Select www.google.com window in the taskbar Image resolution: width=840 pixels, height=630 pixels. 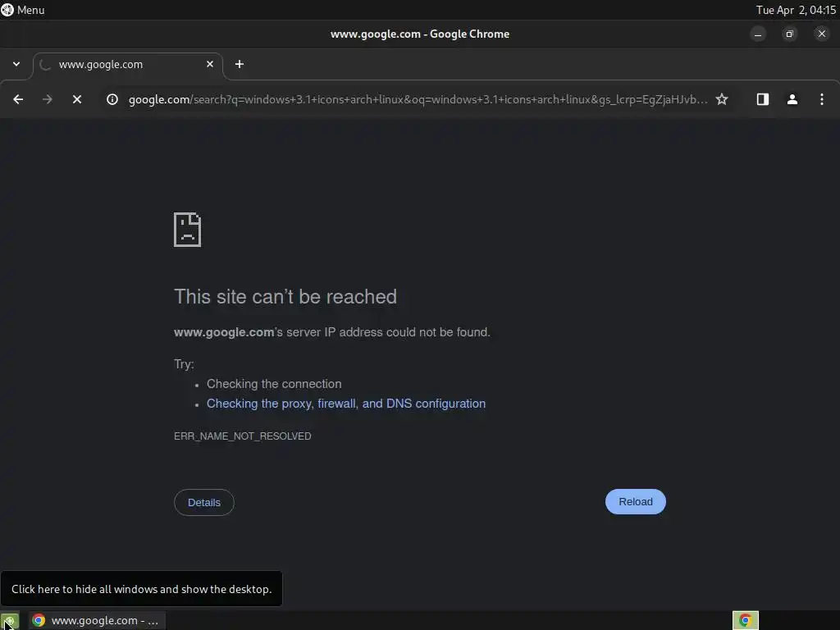(x=97, y=621)
